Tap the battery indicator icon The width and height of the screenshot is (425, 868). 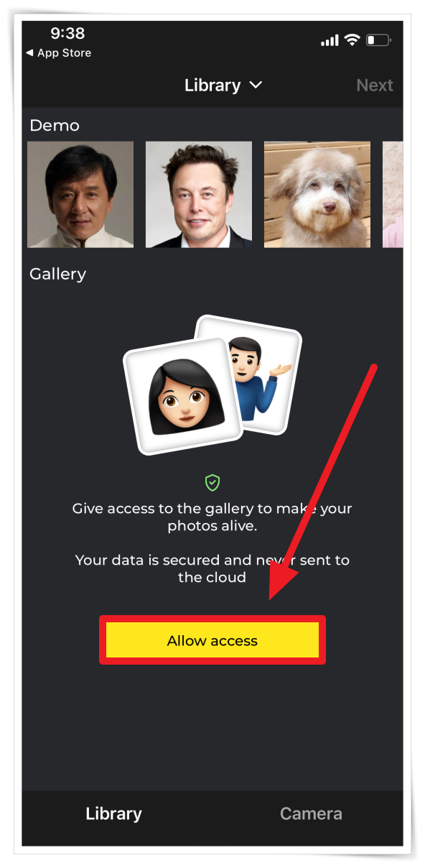tap(378, 40)
